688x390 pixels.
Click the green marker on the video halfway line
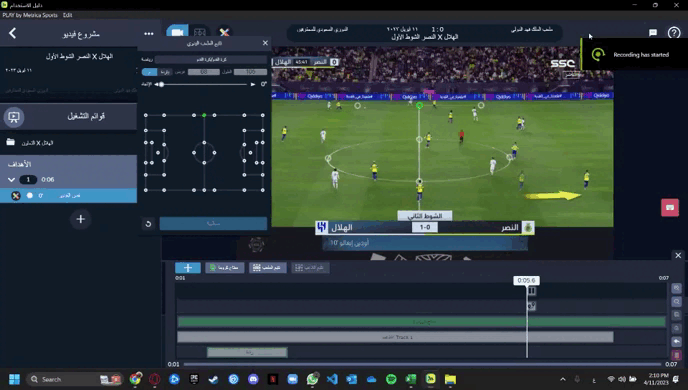[x=419, y=106]
